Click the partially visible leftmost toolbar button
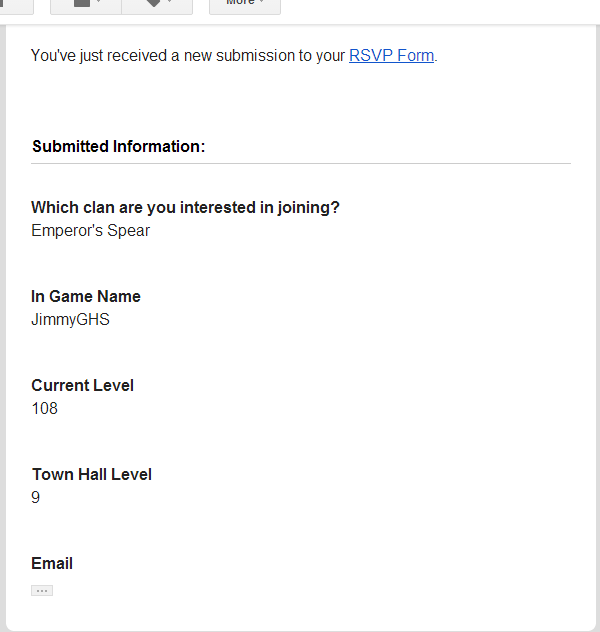This screenshot has height=632, width=600. (x=16, y=4)
